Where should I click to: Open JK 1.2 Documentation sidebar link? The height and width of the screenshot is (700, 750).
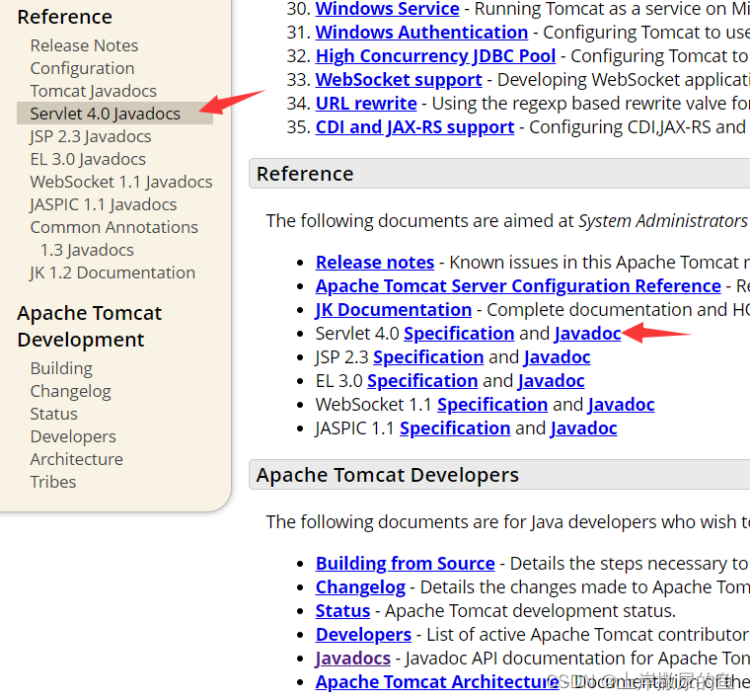[x=112, y=272]
